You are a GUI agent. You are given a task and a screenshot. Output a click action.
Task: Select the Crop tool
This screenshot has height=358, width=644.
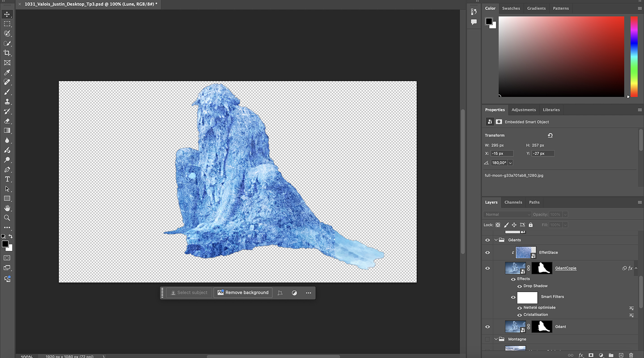(x=7, y=53)
